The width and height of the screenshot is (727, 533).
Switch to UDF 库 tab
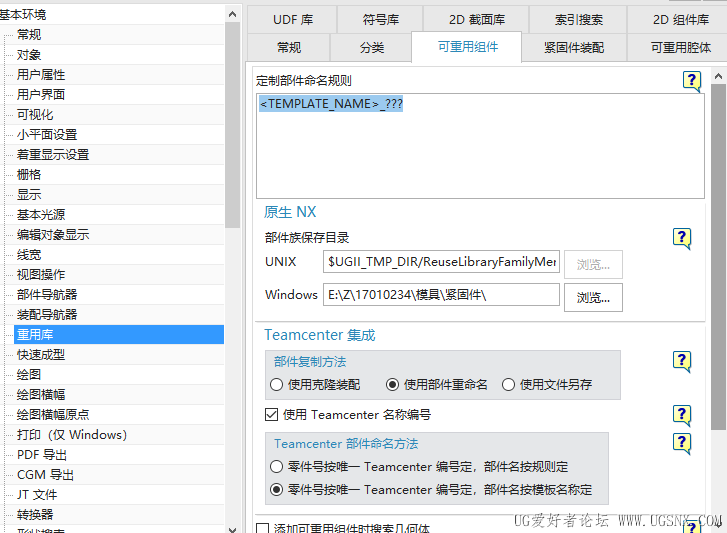click(293, 19)
